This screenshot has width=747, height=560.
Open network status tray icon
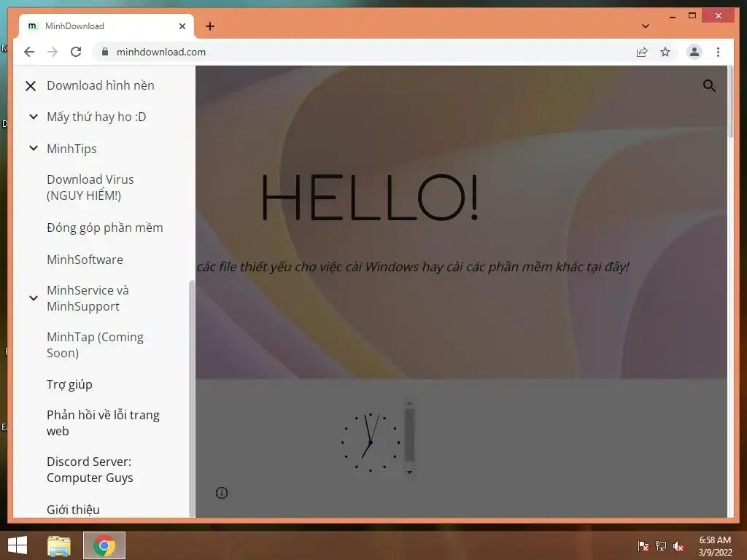pyautogui.click(x=661, y=546)
